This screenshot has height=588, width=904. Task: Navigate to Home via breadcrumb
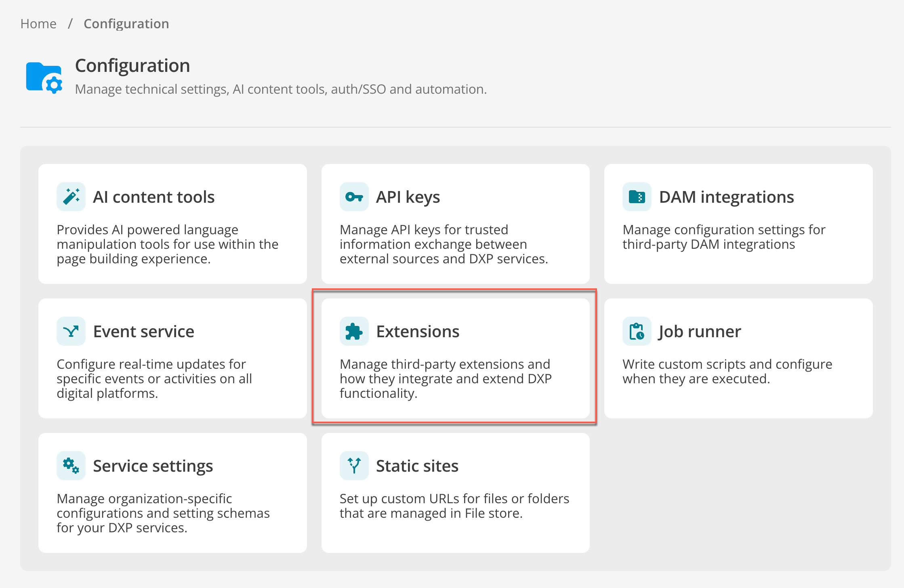coord(38,23)
